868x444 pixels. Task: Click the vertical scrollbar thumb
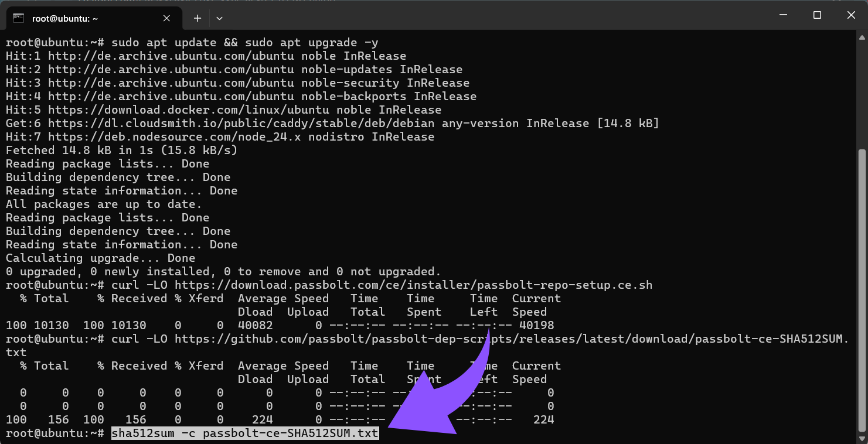click(x=861, y=290)
